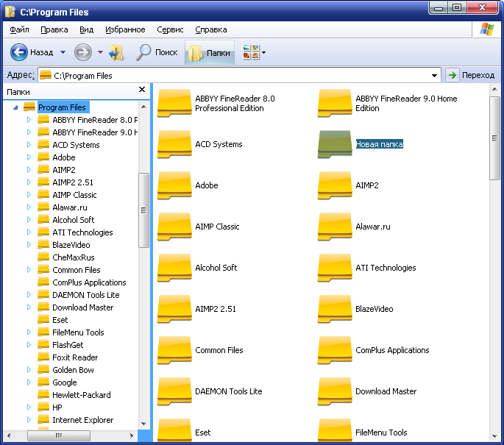Viewport: 504px width, 445px height.
Task: Open the Файл menu
Action: click(x=20, y=29)
